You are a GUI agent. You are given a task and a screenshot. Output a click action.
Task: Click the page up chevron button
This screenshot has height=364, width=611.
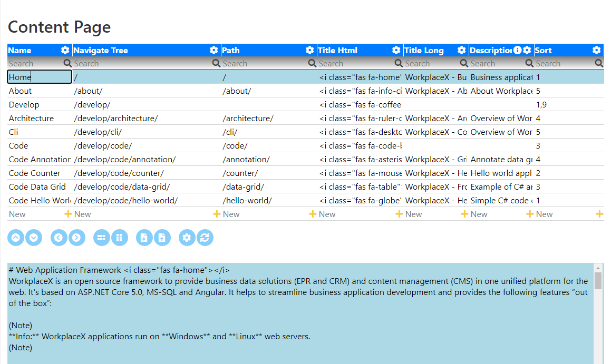pos(16,238)
